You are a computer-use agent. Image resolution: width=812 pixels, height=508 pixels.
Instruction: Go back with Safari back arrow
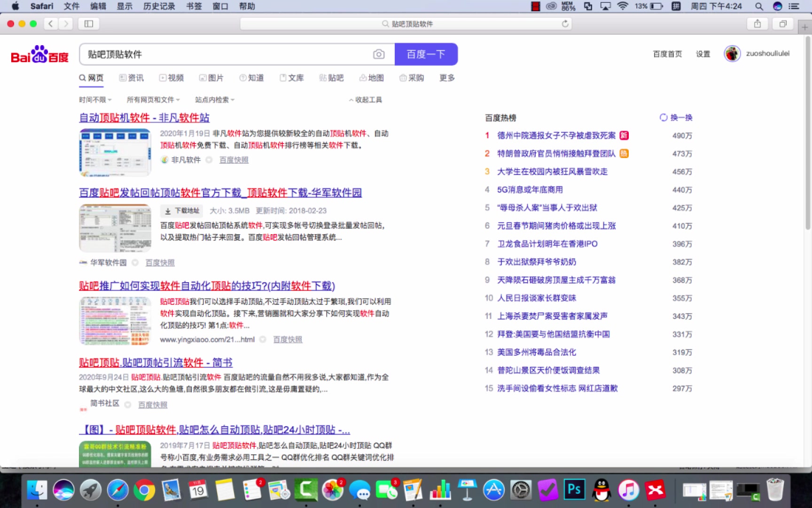click(x=51, y=24)
